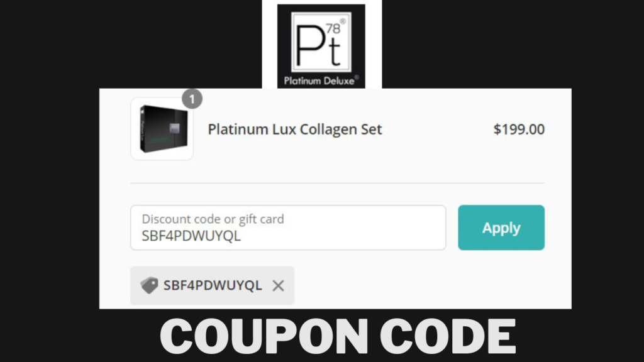Click the $199.00 price

click(x=519, y=129)
